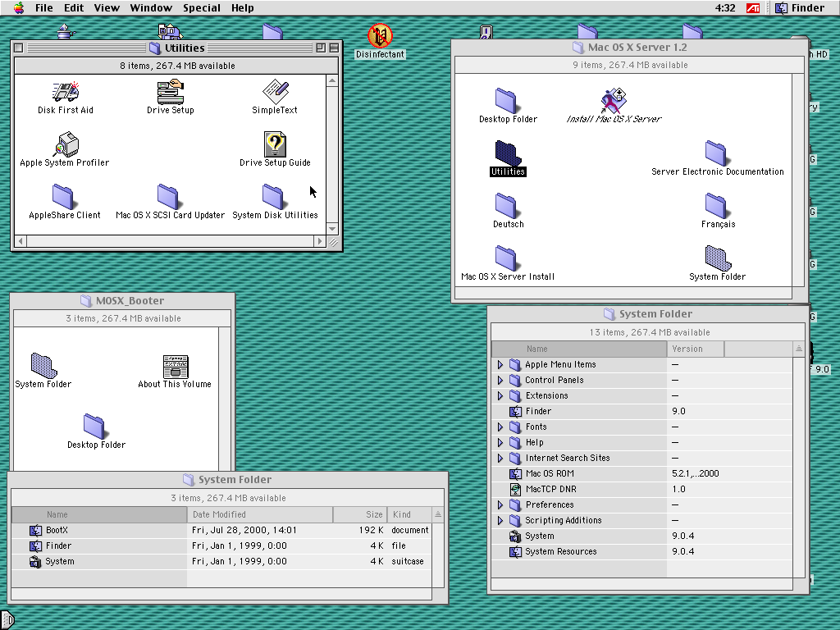Click Utilities window scroll up arrow
The height and width of the screenshot is (630, 840).
tap(332, 81)
